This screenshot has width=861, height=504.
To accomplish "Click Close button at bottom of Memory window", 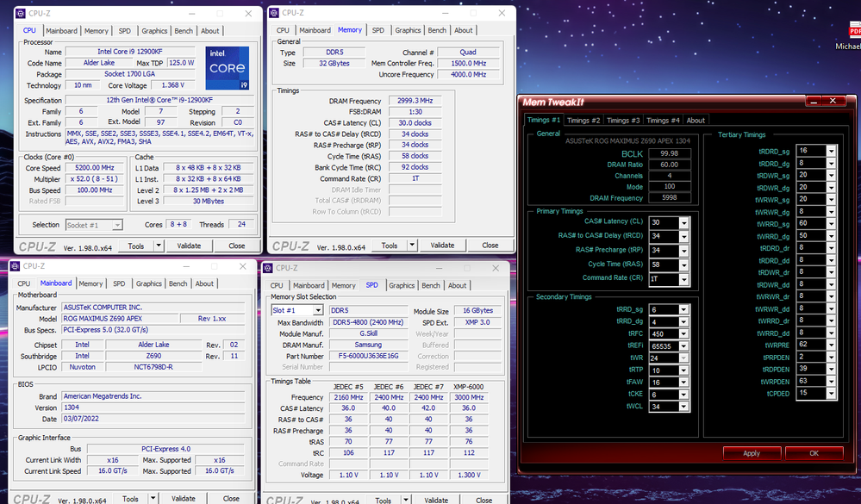I will coord(490,245).
